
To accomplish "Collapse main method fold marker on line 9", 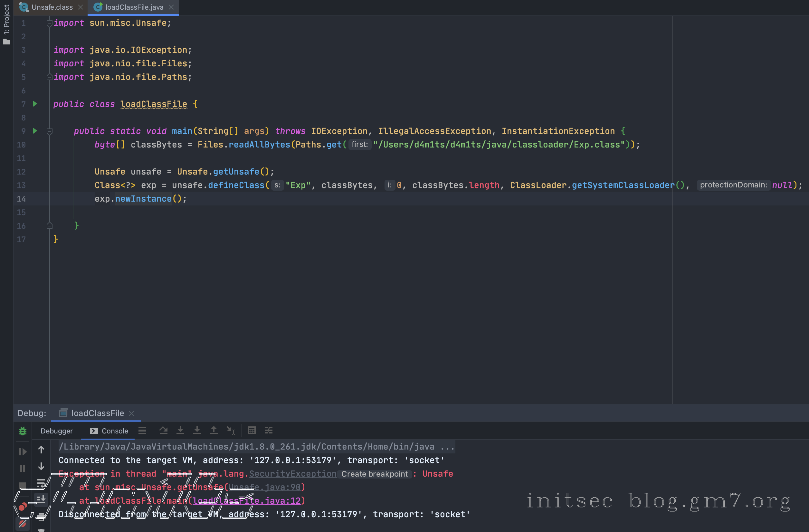I will point(49,131).
